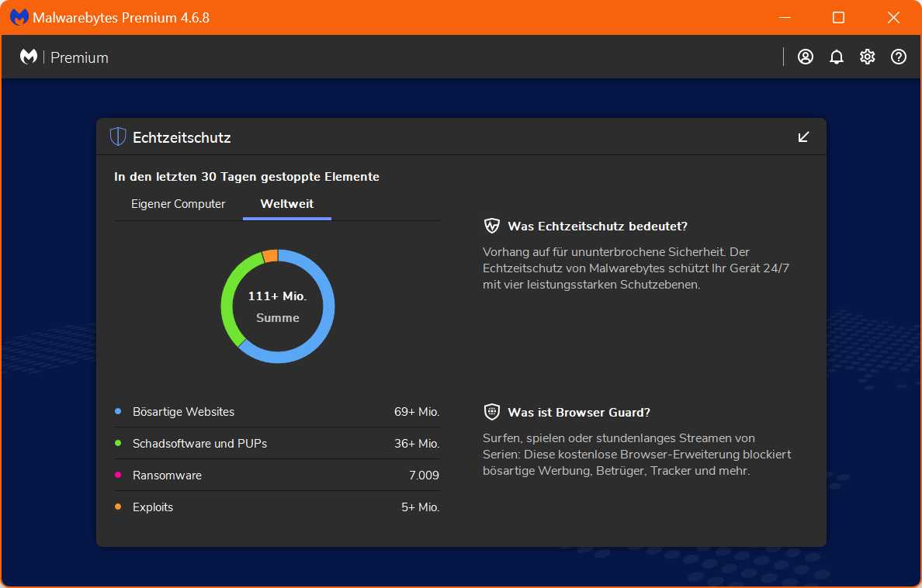Screen dimensions: 922x588
Task: Click the green dot beside Schadsoftware und PUPs
Action: (x=119, y=443)
